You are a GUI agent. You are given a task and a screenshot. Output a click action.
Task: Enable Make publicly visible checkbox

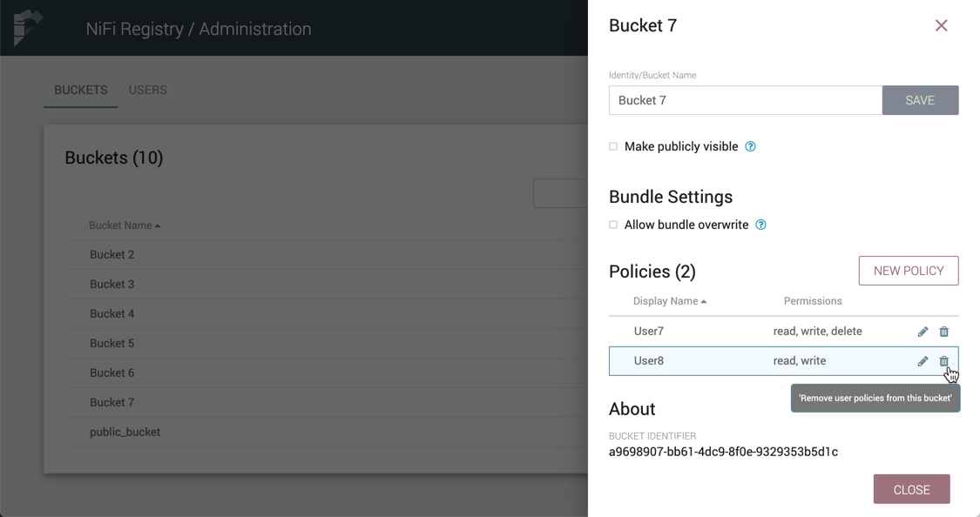coord(613,146)
